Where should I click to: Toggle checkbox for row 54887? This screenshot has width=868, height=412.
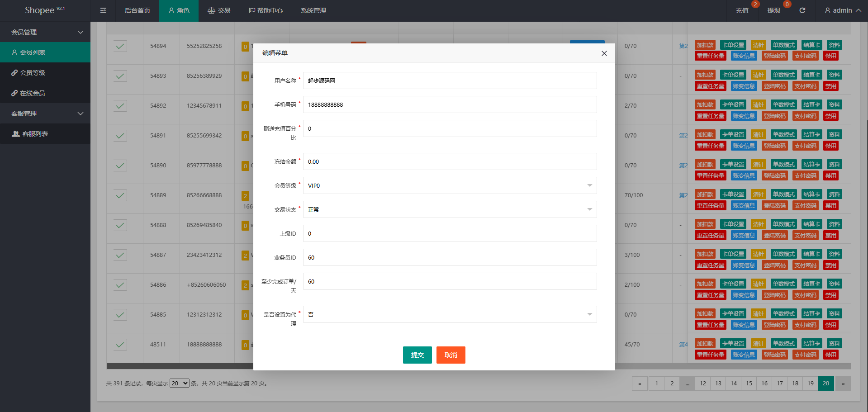tap(120, 255)
